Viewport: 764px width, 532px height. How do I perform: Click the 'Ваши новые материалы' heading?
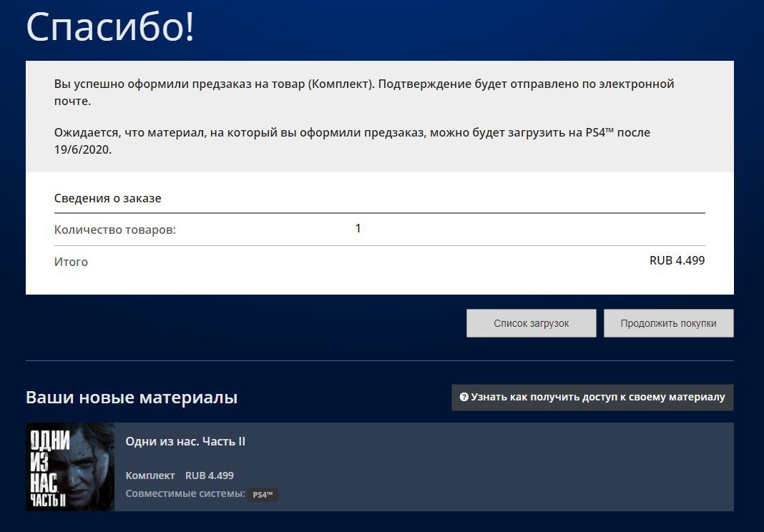(x=132, y=397)
